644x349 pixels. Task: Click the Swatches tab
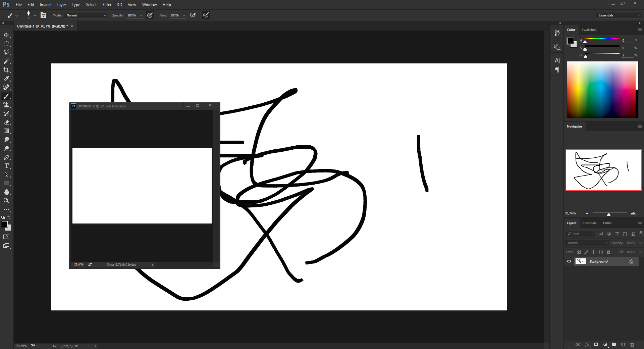tap(588, 30)
